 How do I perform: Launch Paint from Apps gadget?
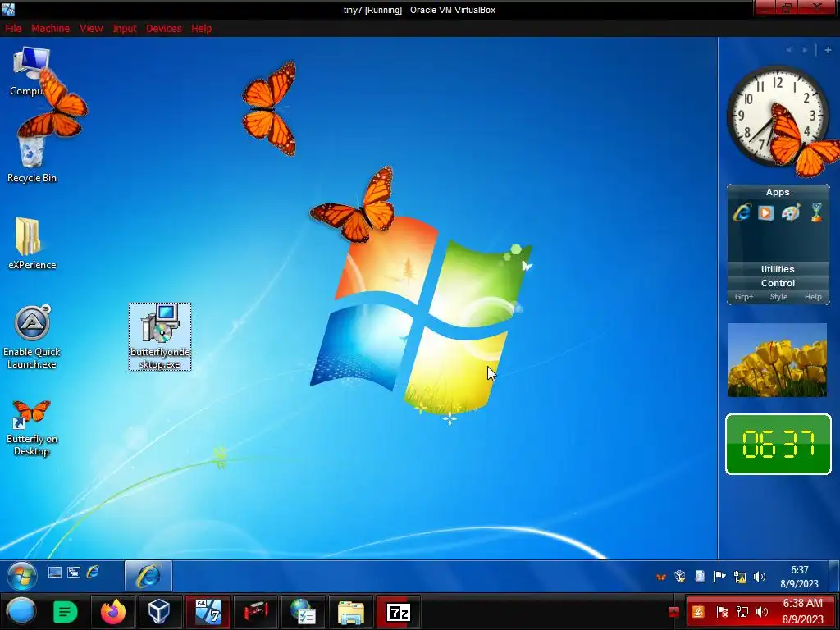tap(791, 212)
